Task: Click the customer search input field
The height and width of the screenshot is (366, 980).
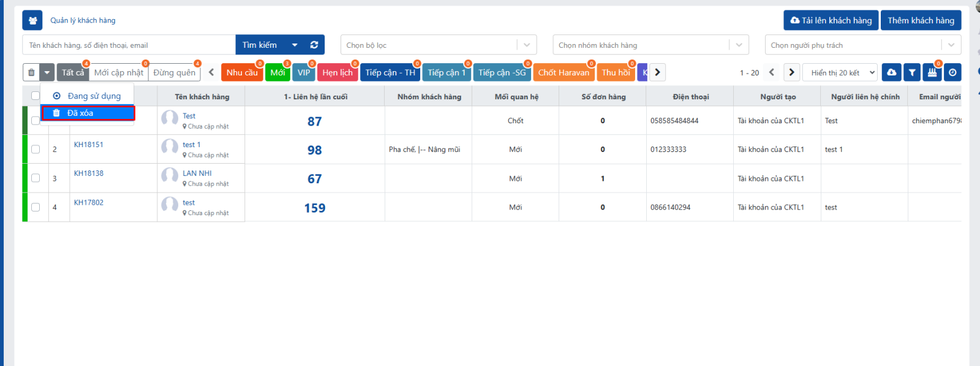Action: pyautogui.click(x=129, y=45)
